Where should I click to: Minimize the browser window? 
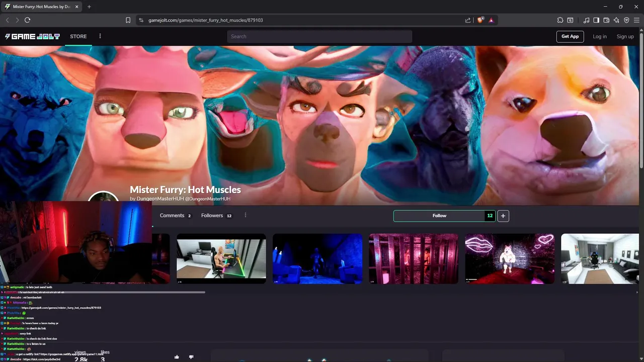(605, 7)
